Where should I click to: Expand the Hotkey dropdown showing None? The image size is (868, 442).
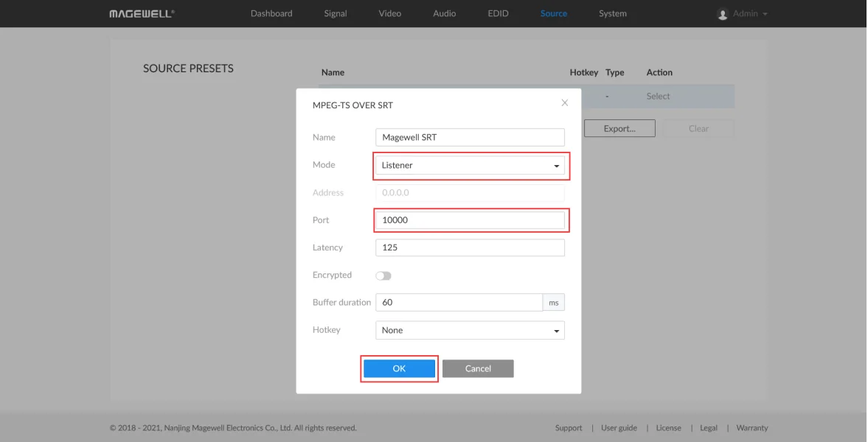click(470, 330)
